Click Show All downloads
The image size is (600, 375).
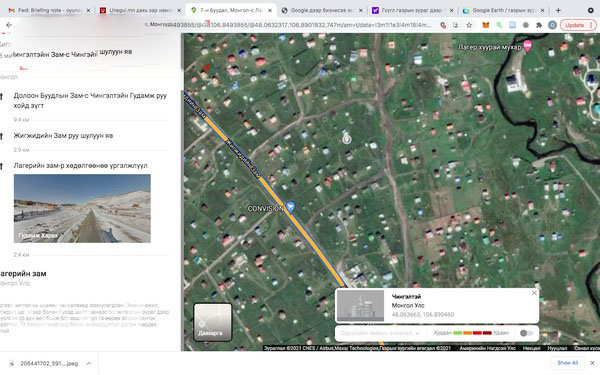567,363
